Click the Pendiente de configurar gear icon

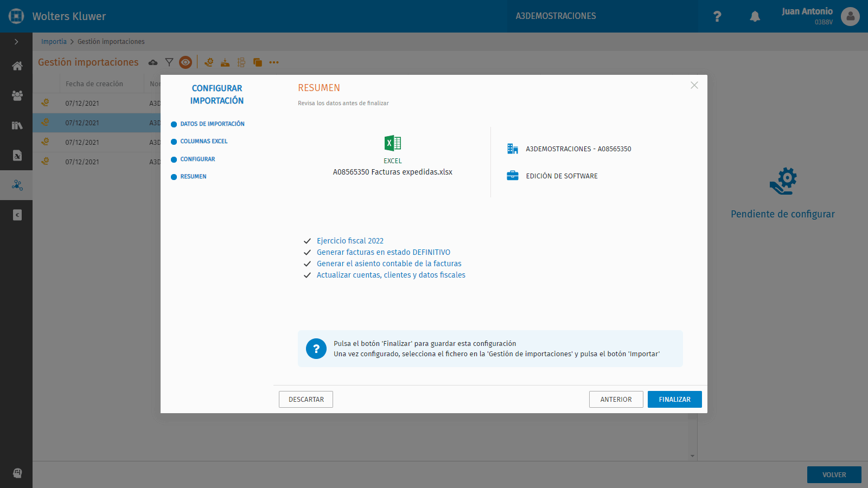point(783,181)
